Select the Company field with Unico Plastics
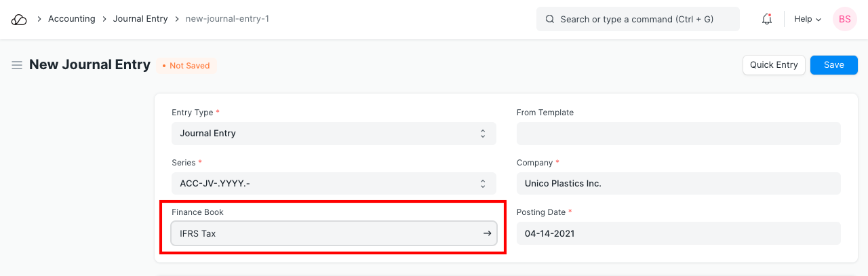Image resolution: width=868 pixels, height=276 pixels. pos(678,183)
